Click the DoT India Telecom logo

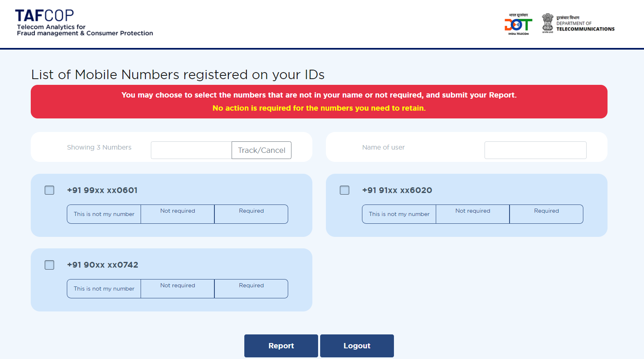[x=518, y=24]
